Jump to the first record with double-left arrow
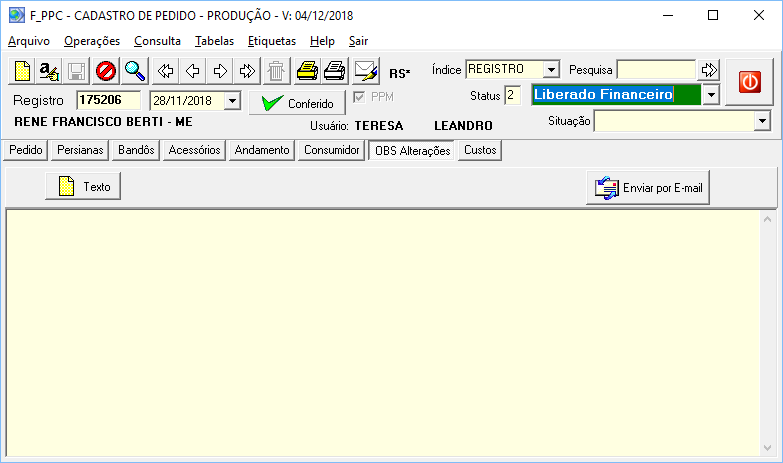The width and height of the screenshot is (783, 463). point(165,71)
